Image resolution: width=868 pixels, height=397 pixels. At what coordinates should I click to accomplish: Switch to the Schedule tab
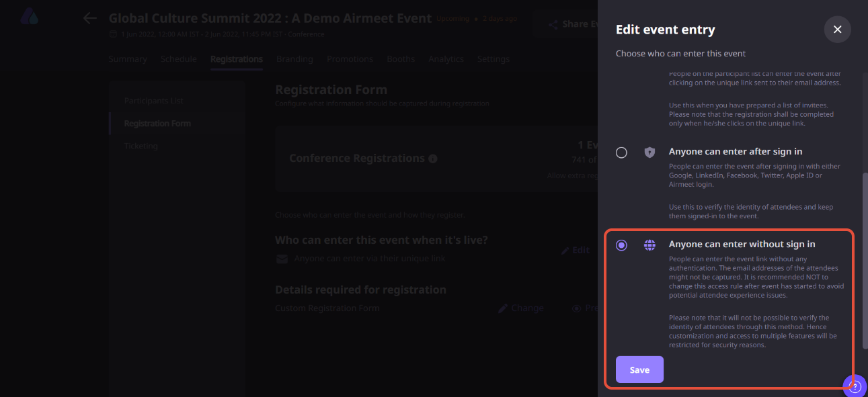click(x=179, y=59)
